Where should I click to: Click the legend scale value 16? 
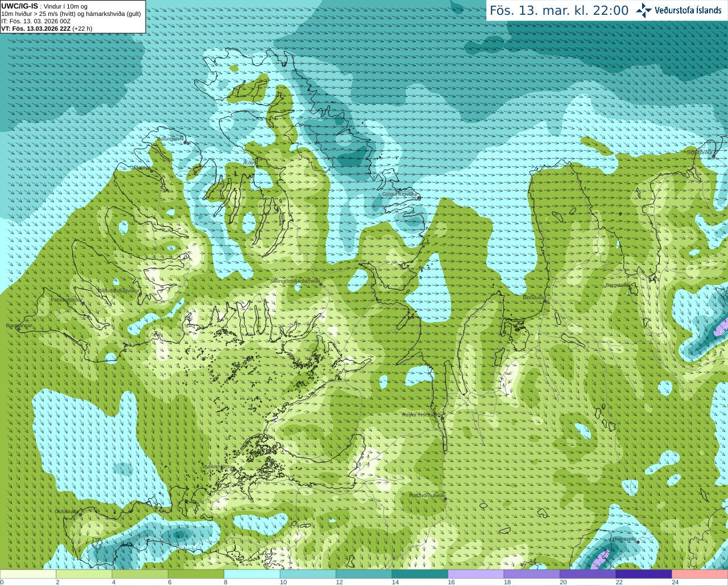(451, 582)
